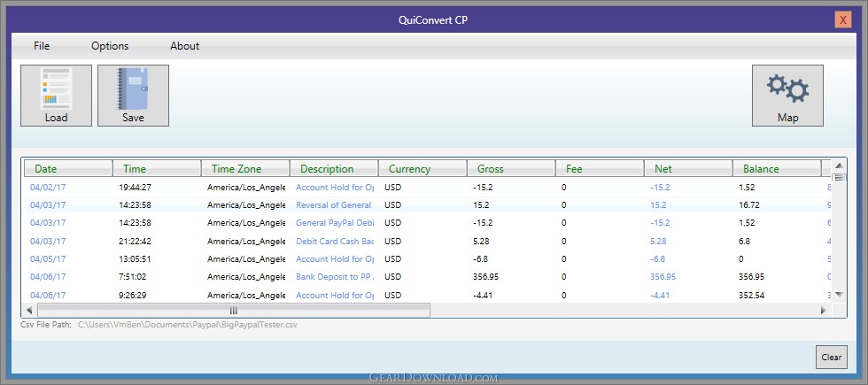
Task: Click the vertical scrollbar up arrow
Action: click(x=838, y=166)
